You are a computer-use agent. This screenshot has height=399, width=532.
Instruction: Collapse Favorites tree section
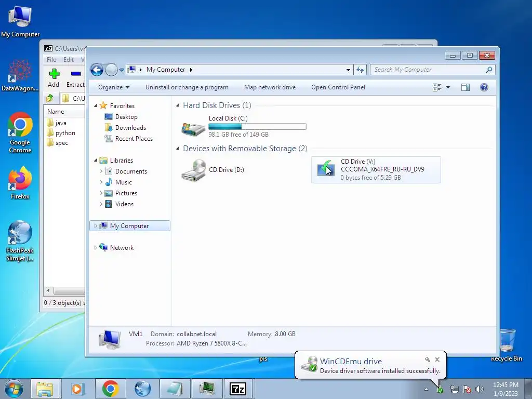[96, 106]
